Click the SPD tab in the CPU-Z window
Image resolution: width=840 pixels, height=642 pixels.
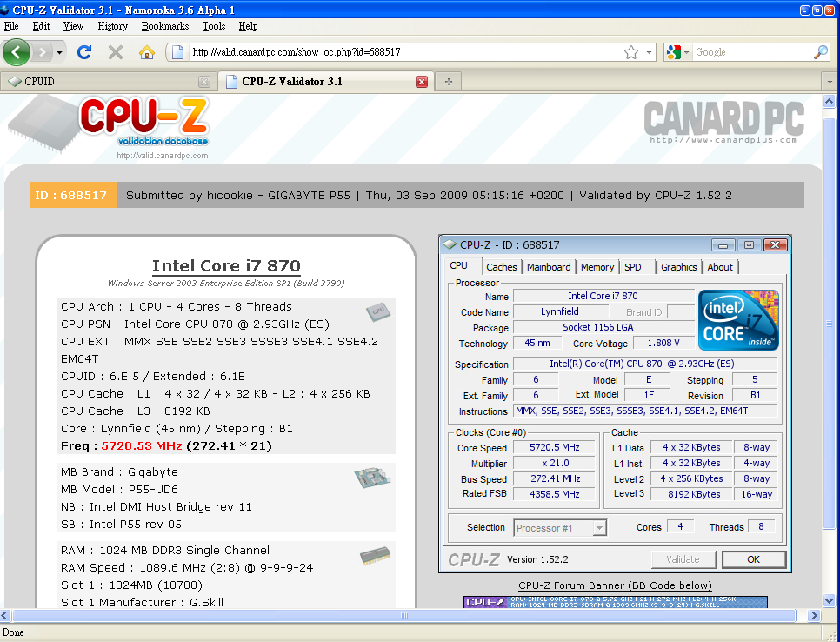click(633, 267)
